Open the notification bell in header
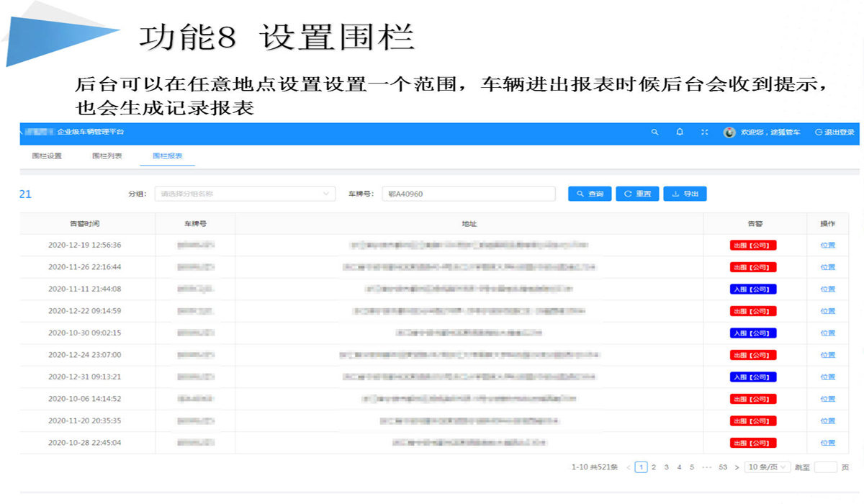This screenshot has width=864, height=504. pyautogui.click(x=680, y=132)
